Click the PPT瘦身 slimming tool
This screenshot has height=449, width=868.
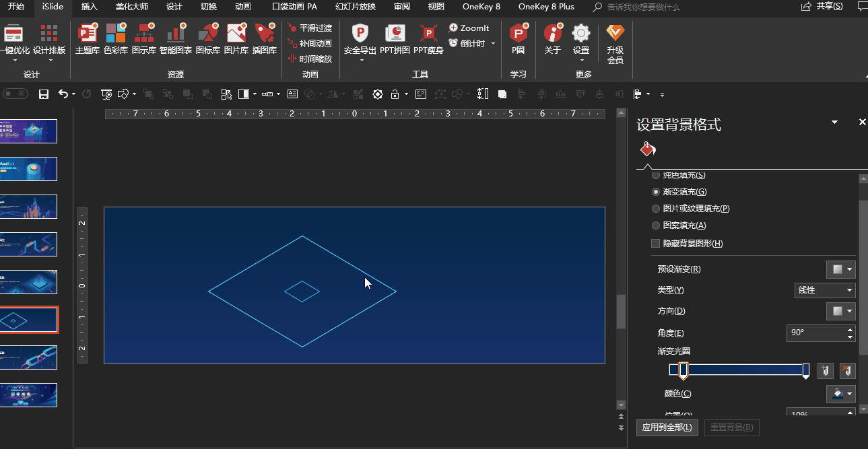tap(428, 39)
